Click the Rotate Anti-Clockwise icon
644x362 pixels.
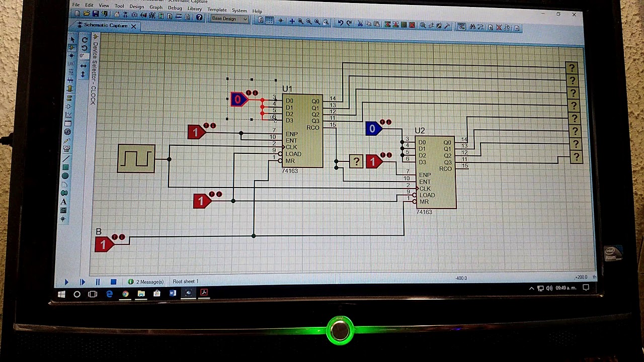point(85,48)
